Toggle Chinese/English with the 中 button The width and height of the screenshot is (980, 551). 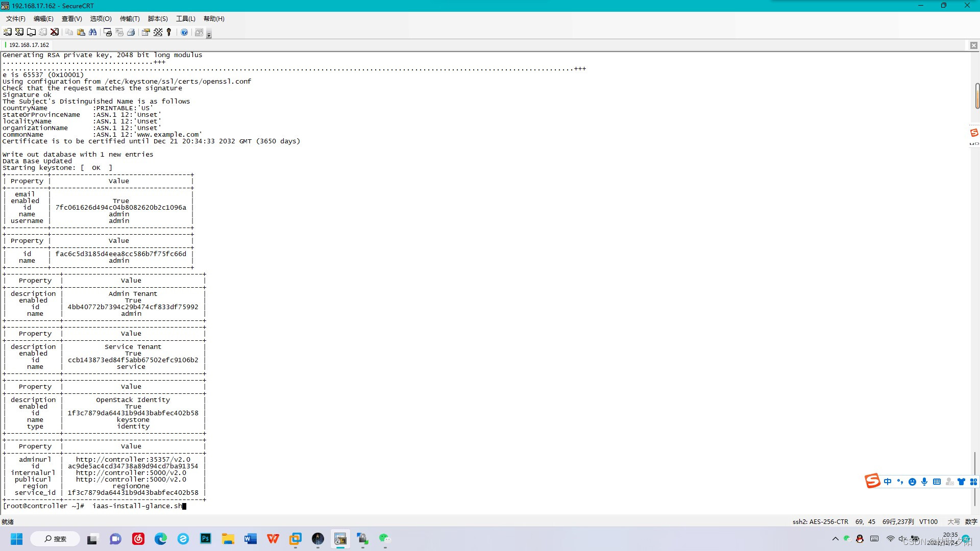click(888, 482)
